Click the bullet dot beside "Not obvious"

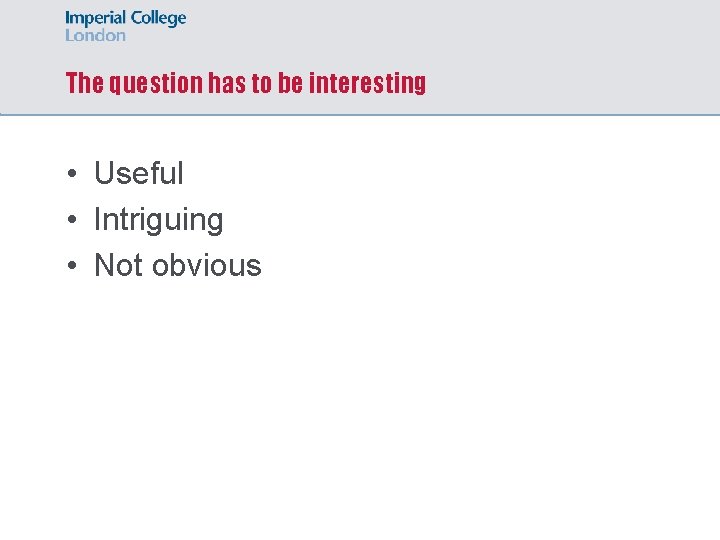tap(72, 265)
